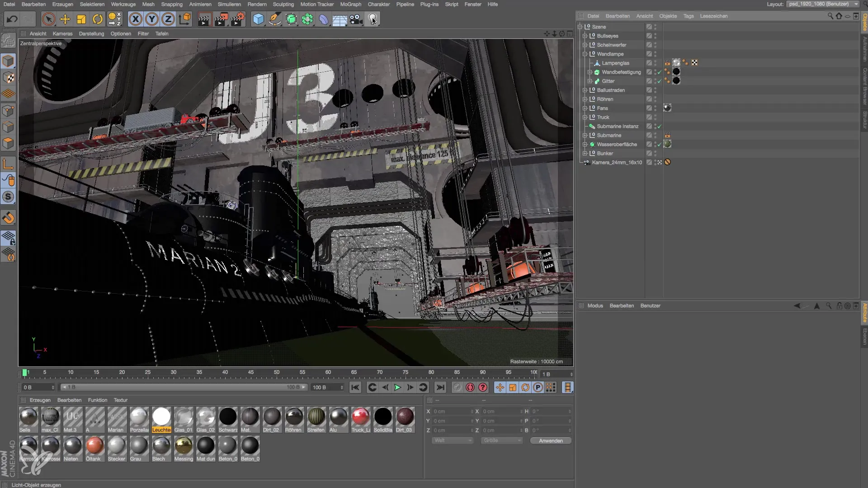The image size is (868, 488).
Task: Add a cube primitive object
Action: (259, 19)
